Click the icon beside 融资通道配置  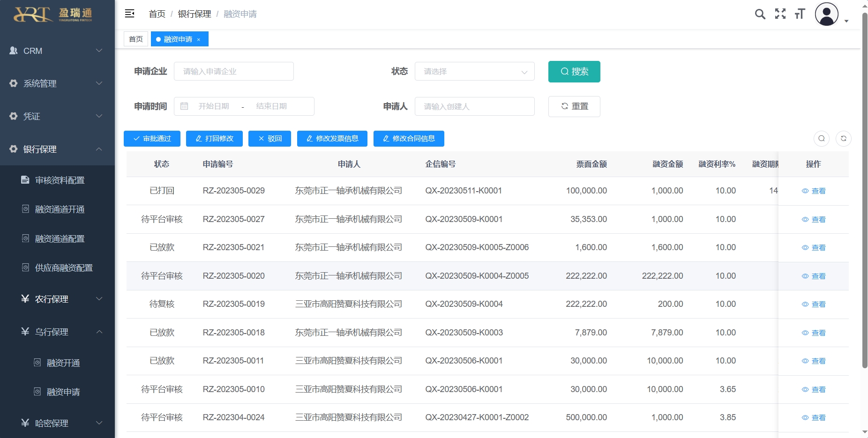25,238
